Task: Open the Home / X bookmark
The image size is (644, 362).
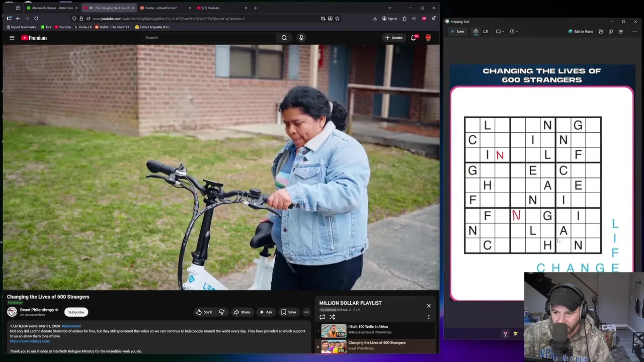Action: pos(83,27)
